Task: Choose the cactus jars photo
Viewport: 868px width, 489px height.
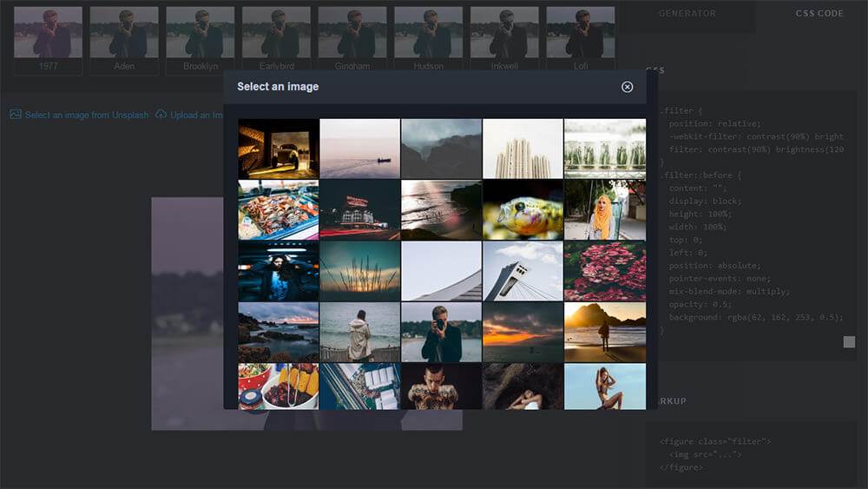Action: (x=604, y=149)
